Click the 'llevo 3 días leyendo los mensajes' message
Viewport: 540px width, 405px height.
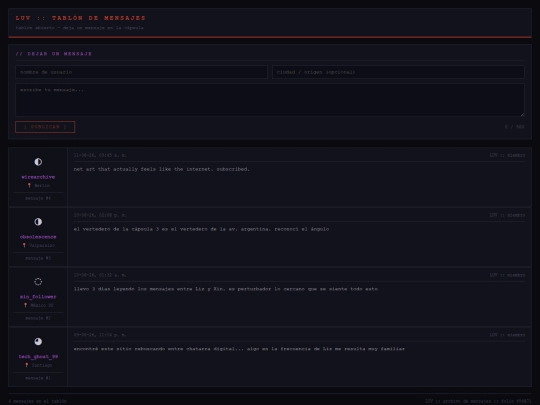[226, 289]
